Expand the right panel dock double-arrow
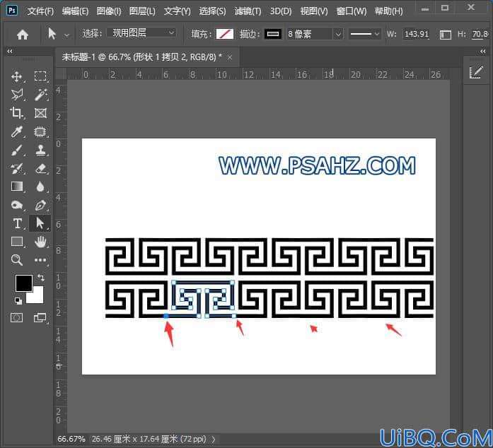 (x=483, y=51)
